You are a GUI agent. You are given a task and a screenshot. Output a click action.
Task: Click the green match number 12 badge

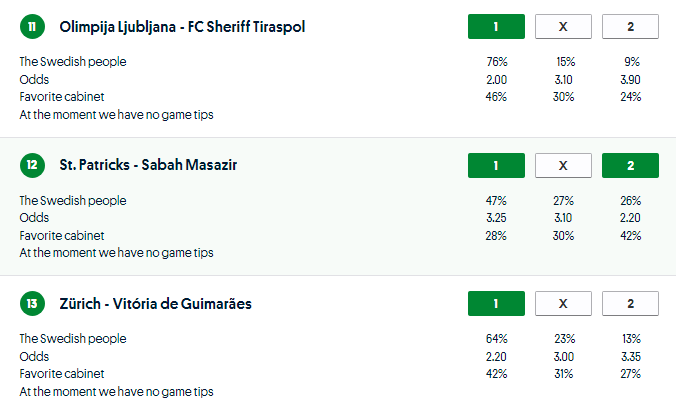click(x=32, y=165)
